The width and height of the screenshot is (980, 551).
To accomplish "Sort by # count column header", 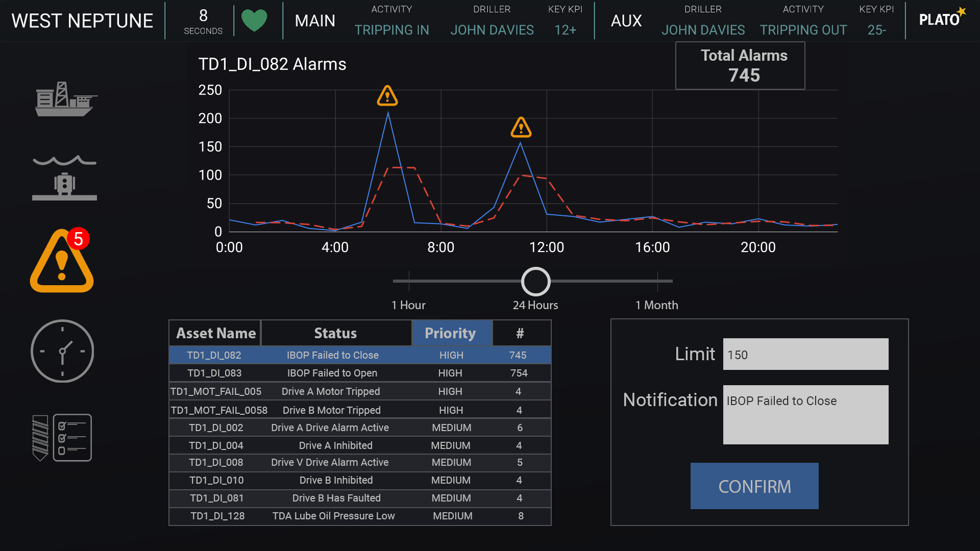I will click(x=521, y=333).
